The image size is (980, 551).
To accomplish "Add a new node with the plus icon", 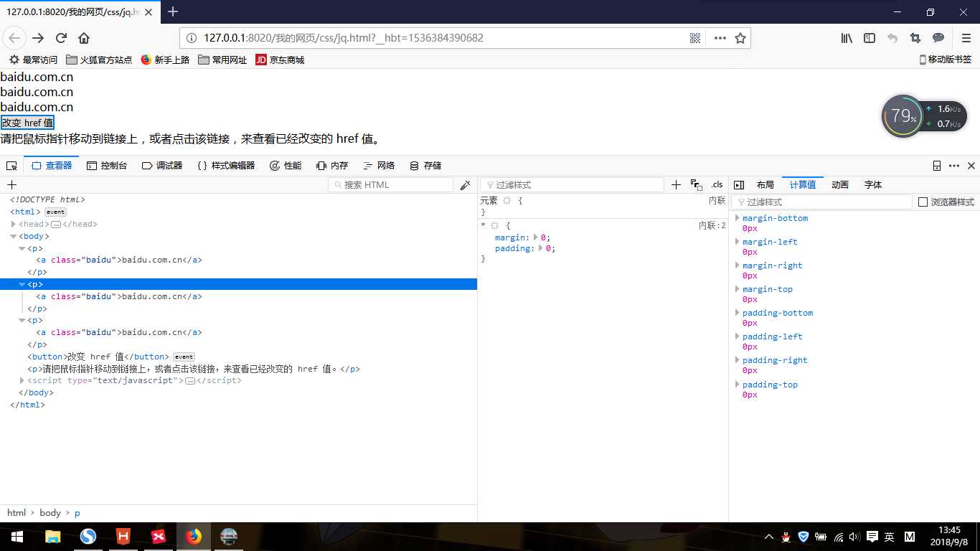I will click(x=11, y=185).
